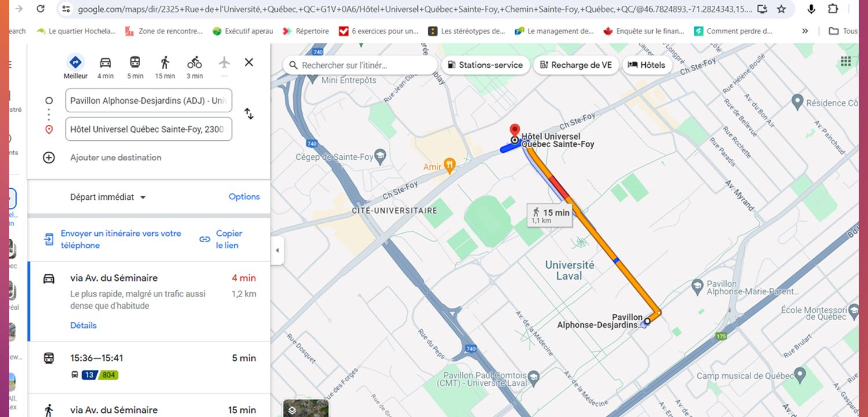Open the map layers thumbnail
The width and height of the screenshot is (868, 417).
tap(306, 408)
